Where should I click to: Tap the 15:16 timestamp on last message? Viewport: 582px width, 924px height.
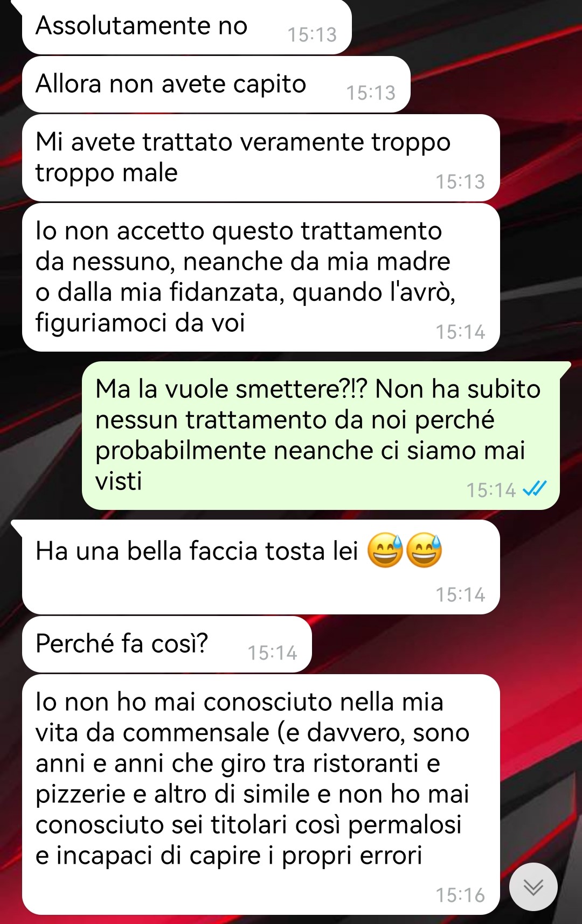pos(460,895)
